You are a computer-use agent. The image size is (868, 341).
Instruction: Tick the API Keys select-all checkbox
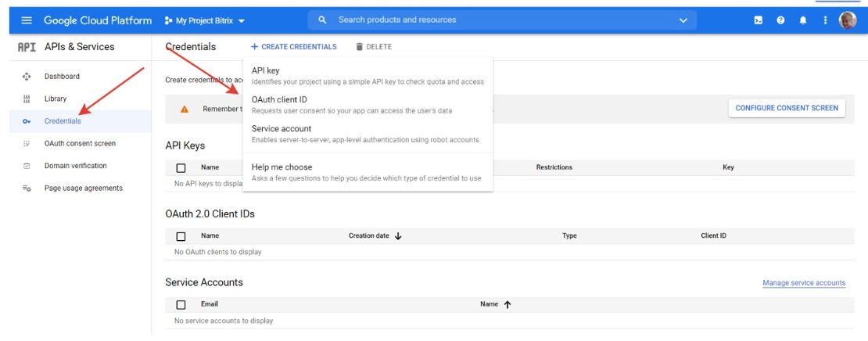coord(181,167)
